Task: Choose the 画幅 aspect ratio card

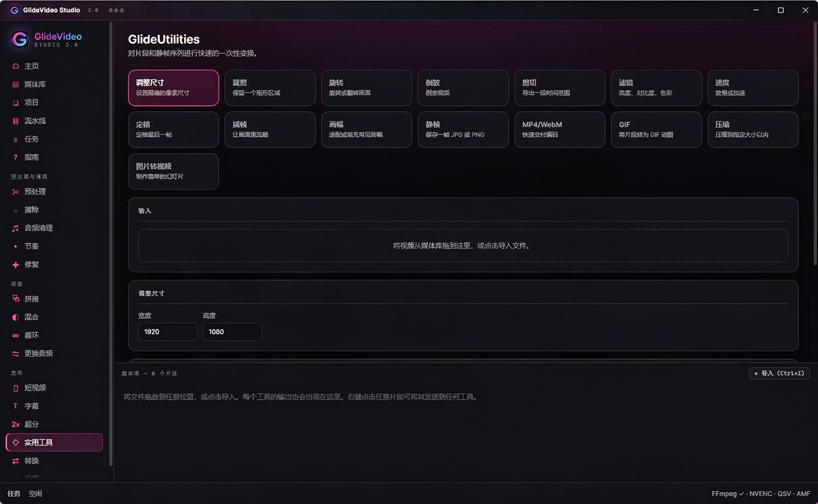Action: pyautogui.click(x=366, y=130)
